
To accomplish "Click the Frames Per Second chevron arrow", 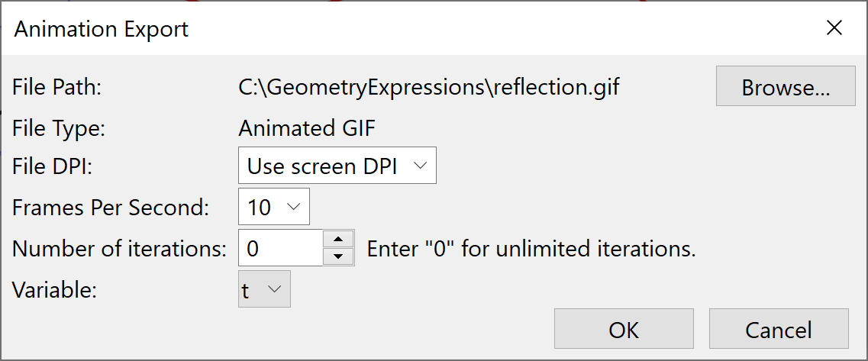I will coord(292,207).
